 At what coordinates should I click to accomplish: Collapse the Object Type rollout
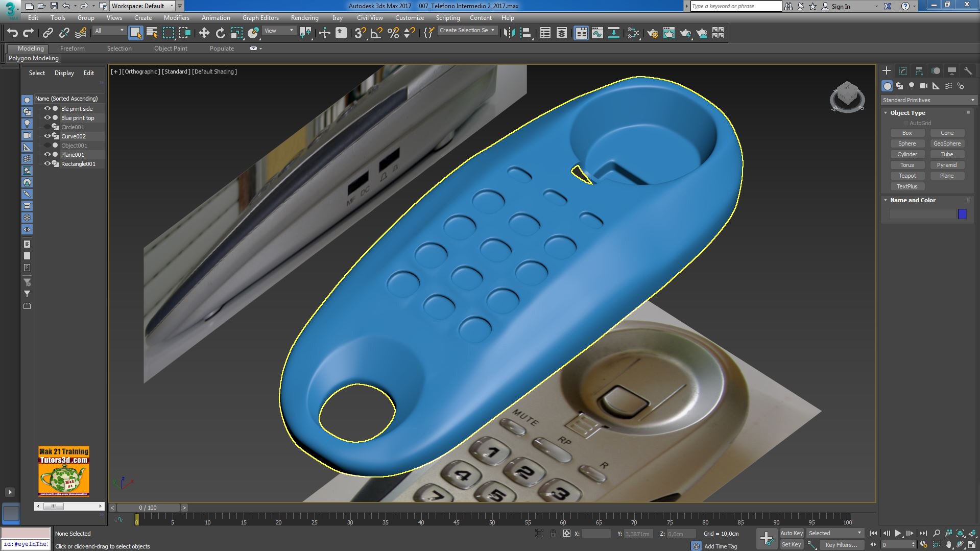pyautogui.click(x=886, y=113)
